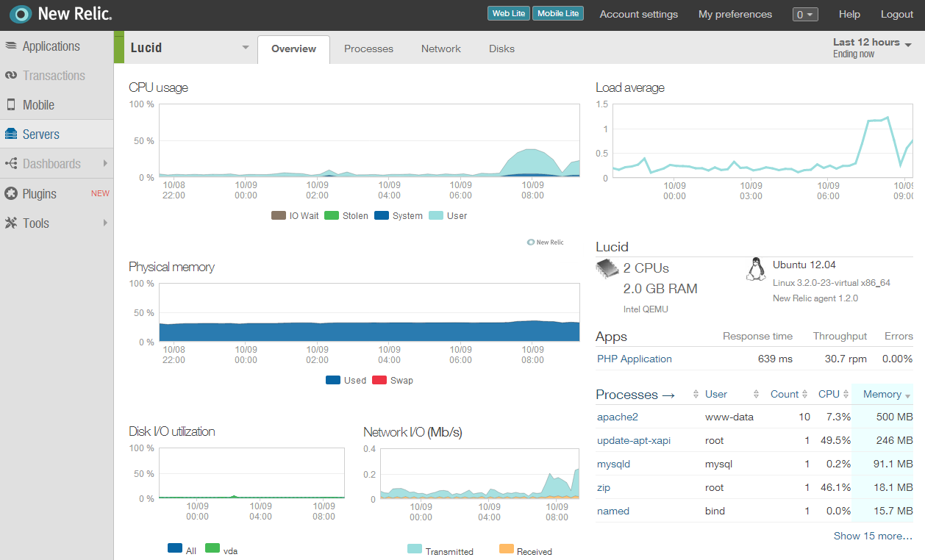Click the Dashboards icon in sidebar
The width and height of the screenshot is (925, 560).
point(11,164)
